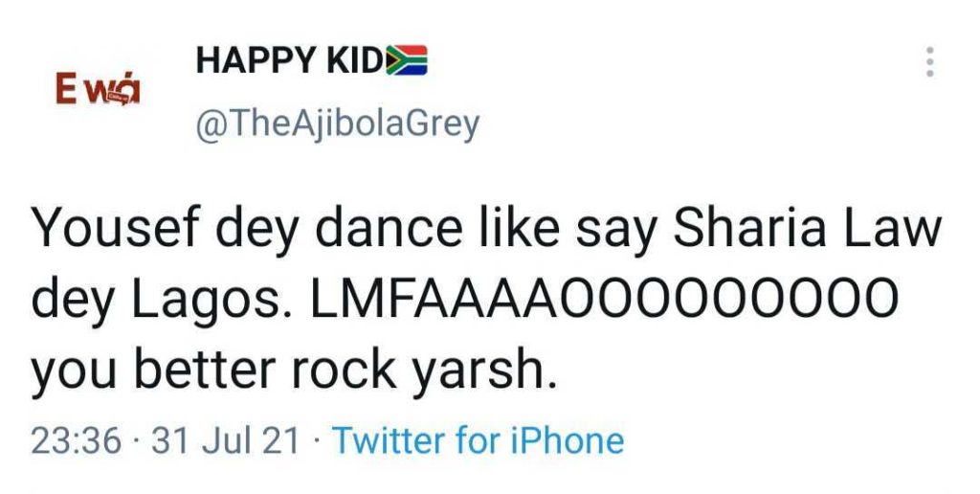
Task: Open the three-dot more options menu
Action: tap(928, 61)
